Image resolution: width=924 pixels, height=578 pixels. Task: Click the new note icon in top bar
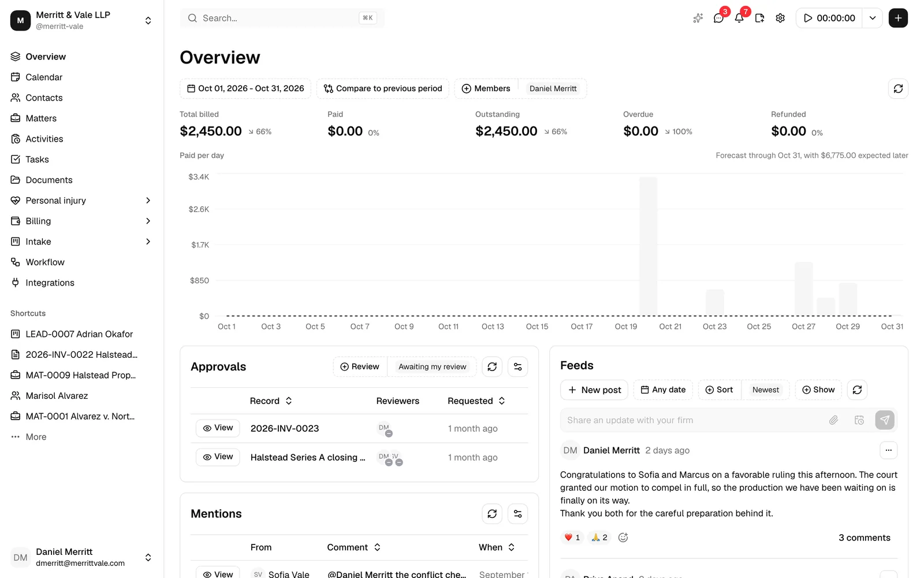[x=759, y=18]
